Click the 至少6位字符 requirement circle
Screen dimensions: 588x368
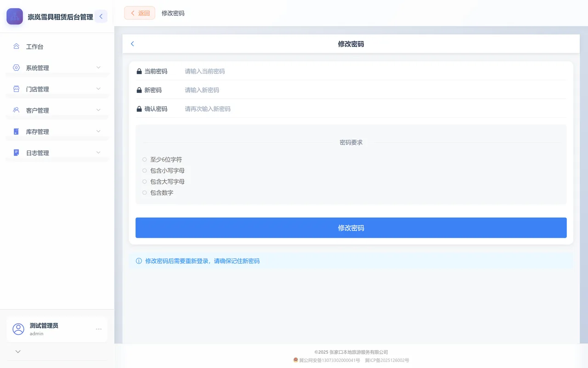pos(144,160)
